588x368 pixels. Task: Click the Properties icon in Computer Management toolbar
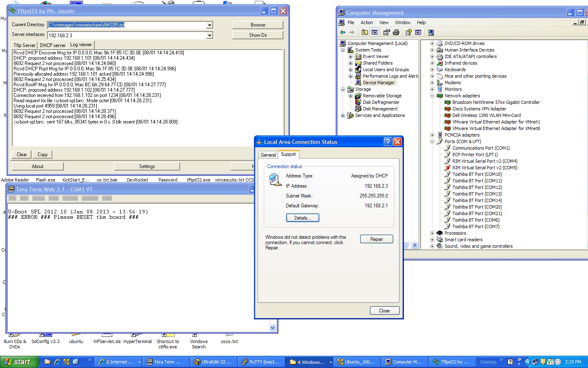click(386, 32)
